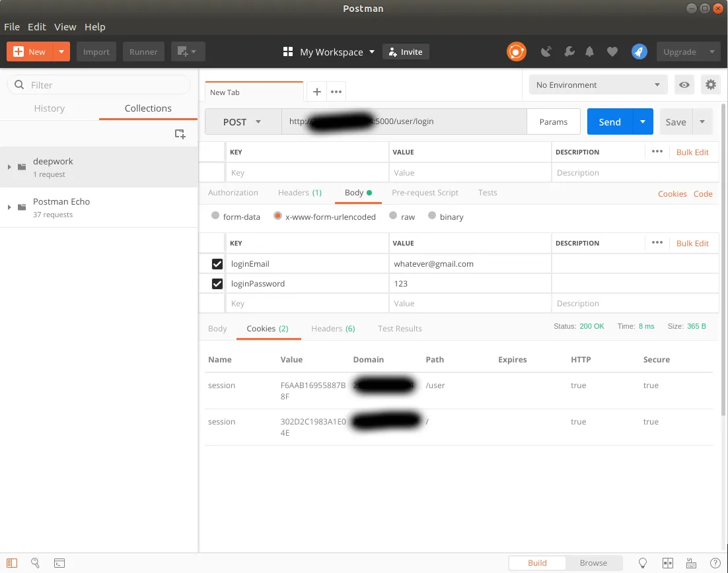Click the blue Send button

pos(610,121)
